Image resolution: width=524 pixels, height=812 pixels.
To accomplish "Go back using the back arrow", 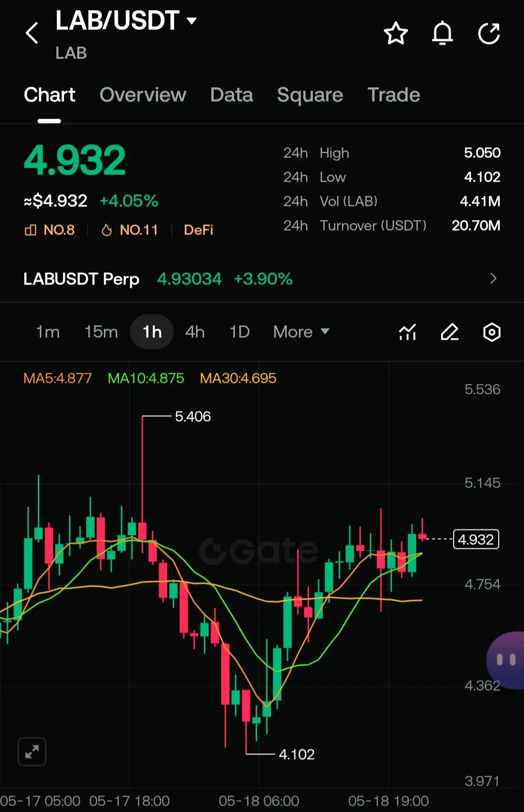I will point(32,33).
